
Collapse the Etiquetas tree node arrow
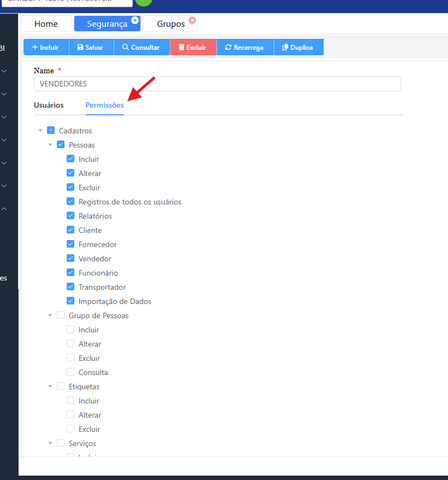click(x=50, y=387)
